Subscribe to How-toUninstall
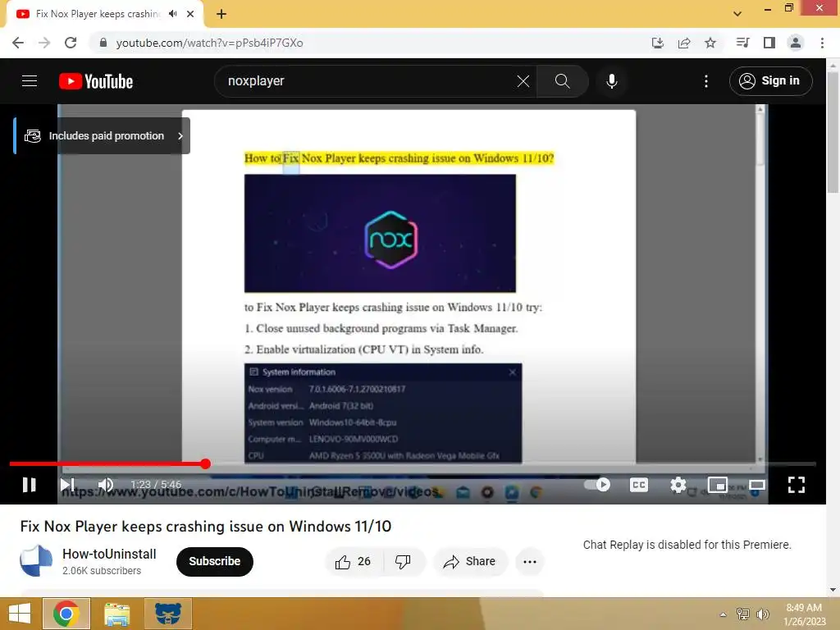 coord(215,561)
